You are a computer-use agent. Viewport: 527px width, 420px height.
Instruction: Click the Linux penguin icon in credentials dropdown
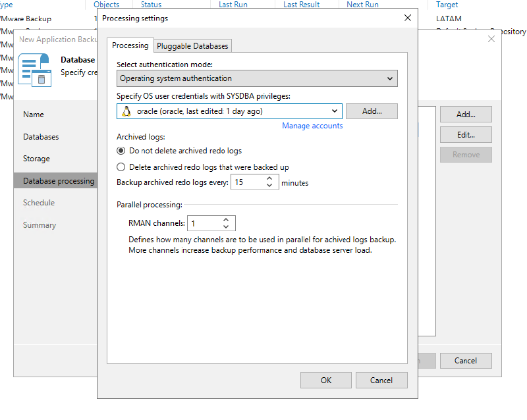click(126, 111)
